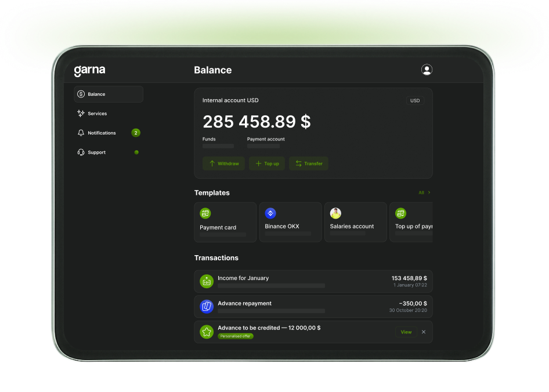549x392 pixels.
Task: Click the Advance to be credited offer text
Action: tap(269, 328)
